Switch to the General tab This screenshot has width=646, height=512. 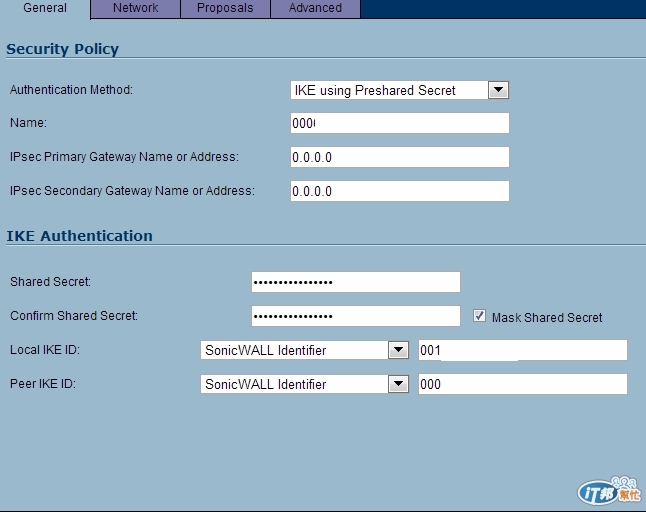point(44,8)
